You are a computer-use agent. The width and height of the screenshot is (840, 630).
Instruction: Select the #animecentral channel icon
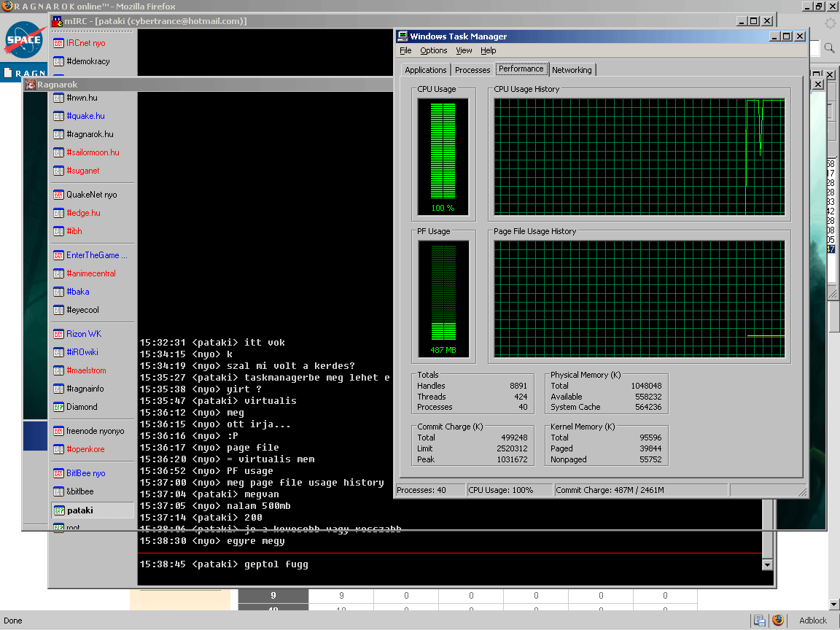pos(58,273)
